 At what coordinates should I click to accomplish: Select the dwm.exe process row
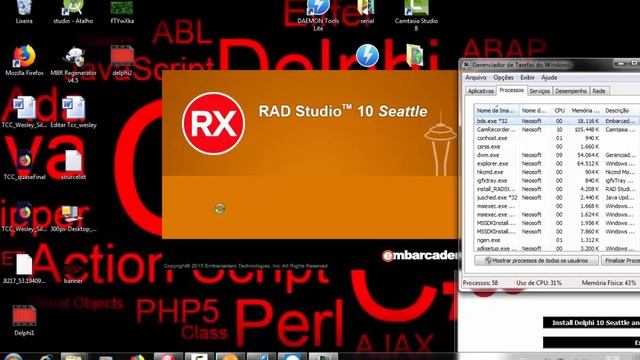coord(557,155)
